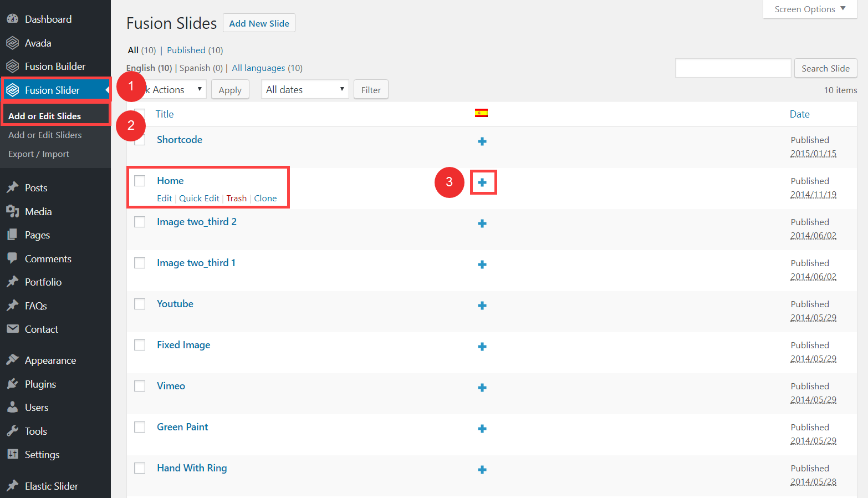Click the Appearance paintbrush icon
The width and height of the screenshot is (868, 498).
point(12,360)
